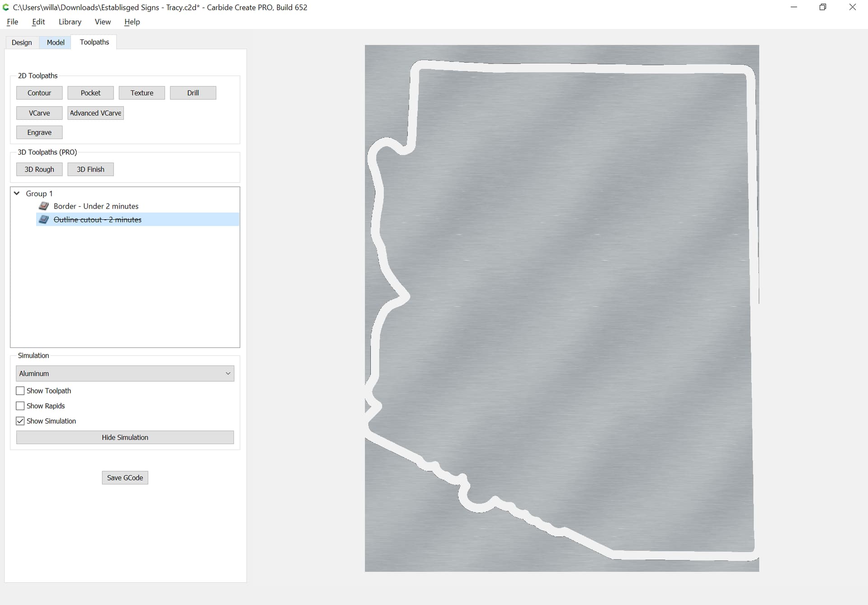Select the Toolpaths tab
The image size is (868, 605).
tap(94, 42)
